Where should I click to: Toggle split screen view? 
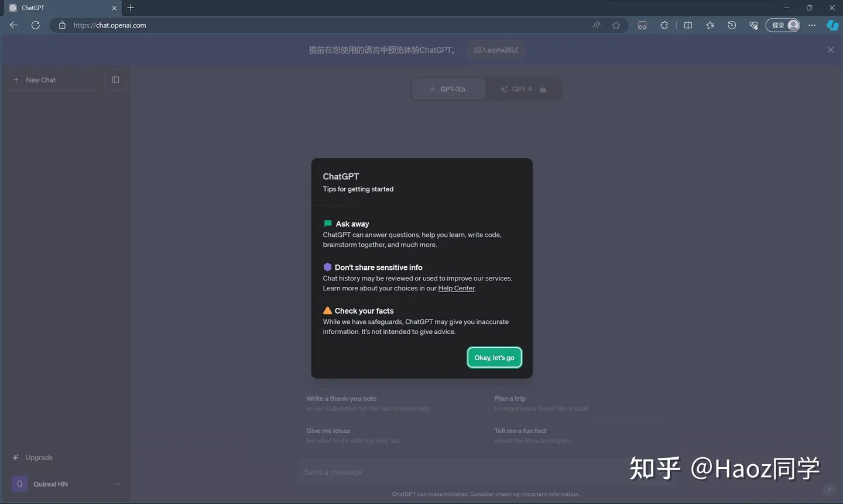point(688,25)
